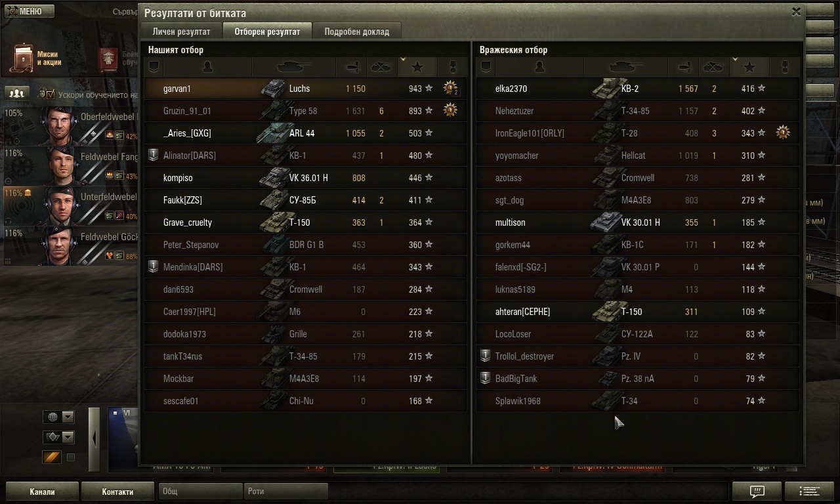Sort our team by kills column icon
Image resolution: width=840 pixels, height=504 pixels.
tap(383, 67)
